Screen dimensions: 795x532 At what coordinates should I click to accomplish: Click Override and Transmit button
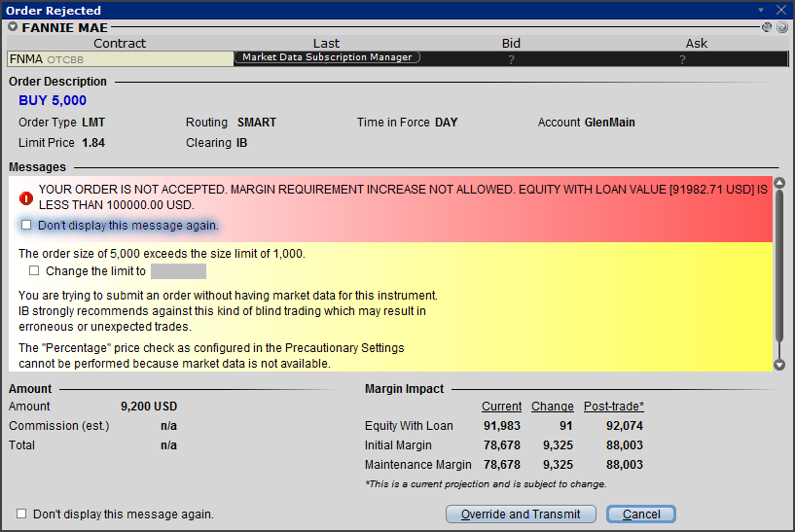coord(521,514)
